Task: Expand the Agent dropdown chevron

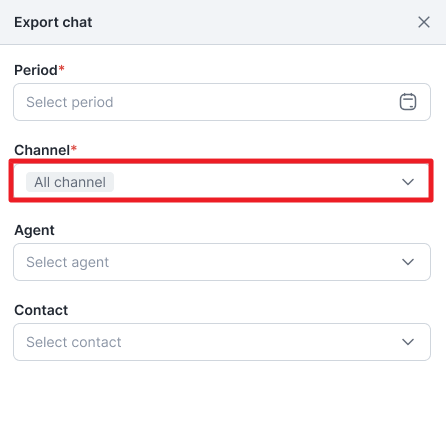Action: coord(408,262)
